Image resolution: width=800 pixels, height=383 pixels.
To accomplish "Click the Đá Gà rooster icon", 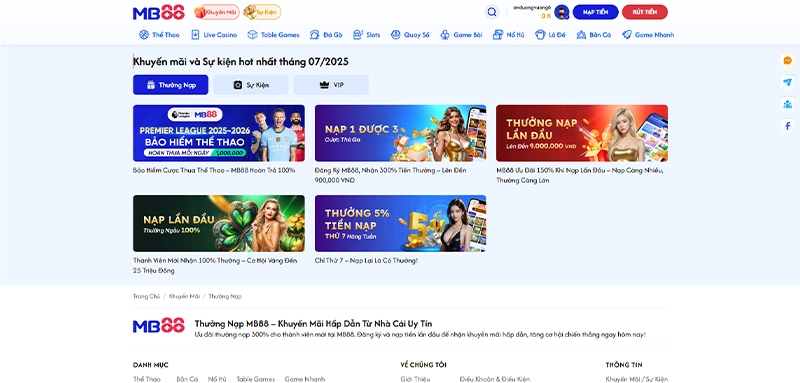I will (x=314, y=35).
